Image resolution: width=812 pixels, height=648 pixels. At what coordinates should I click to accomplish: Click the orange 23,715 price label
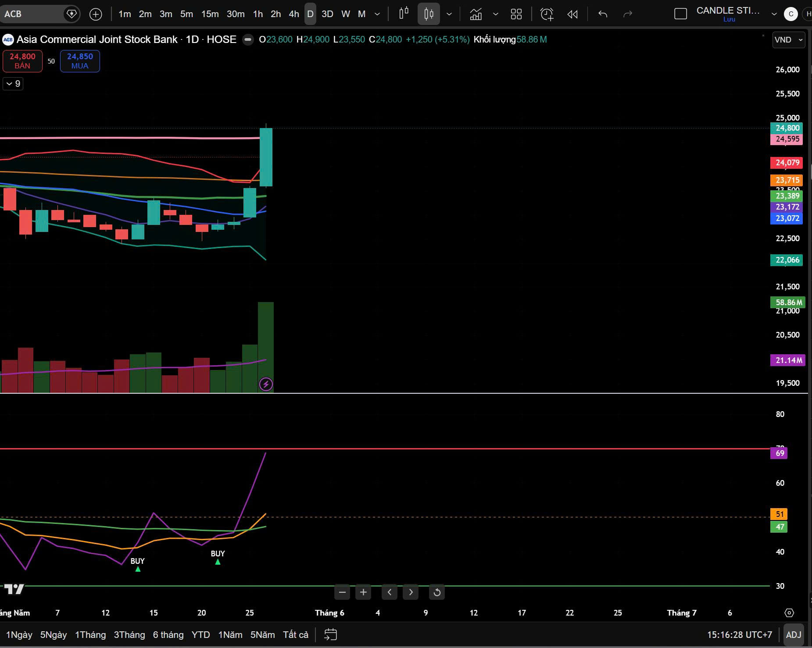click(x=787, y=180)
